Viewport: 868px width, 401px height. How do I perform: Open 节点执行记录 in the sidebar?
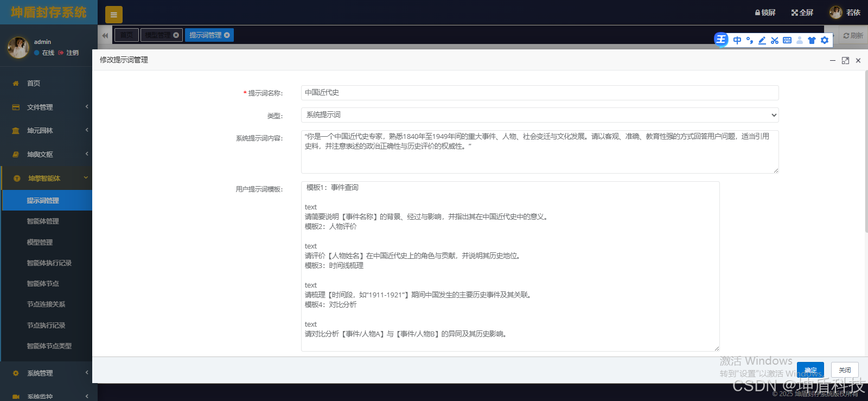(x=47, y=325)
